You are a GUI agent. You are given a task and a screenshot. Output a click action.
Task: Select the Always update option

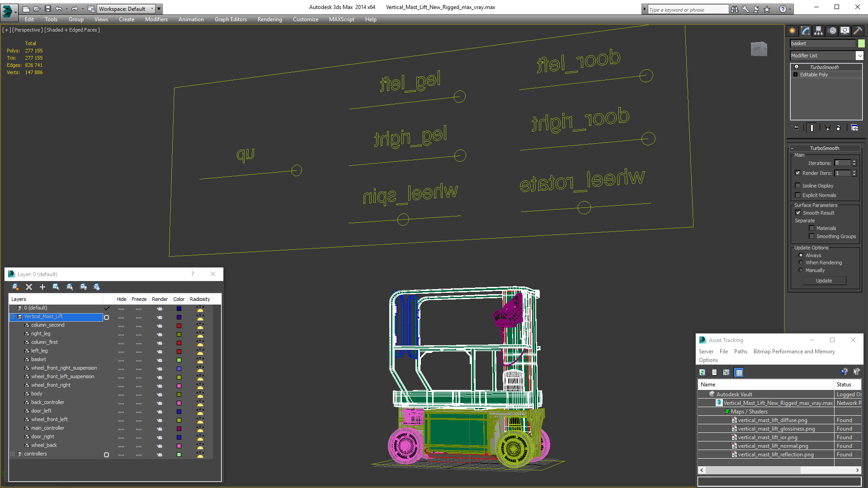pyautogui.click(x=801, y=255)
